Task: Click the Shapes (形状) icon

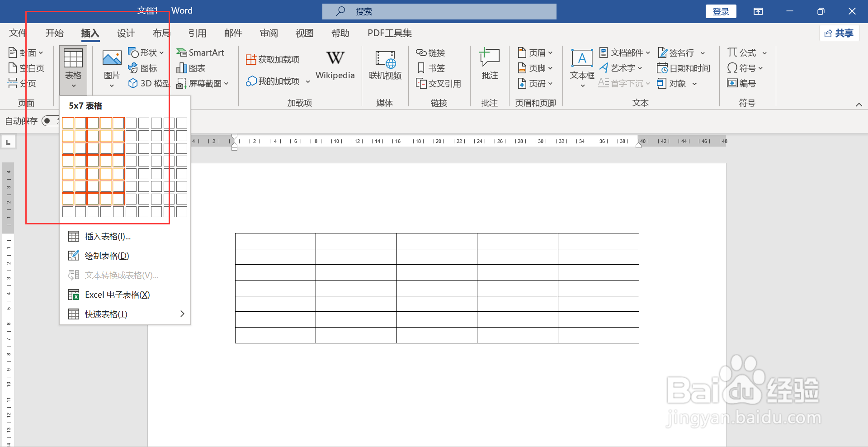Action: tap(133, 52)
